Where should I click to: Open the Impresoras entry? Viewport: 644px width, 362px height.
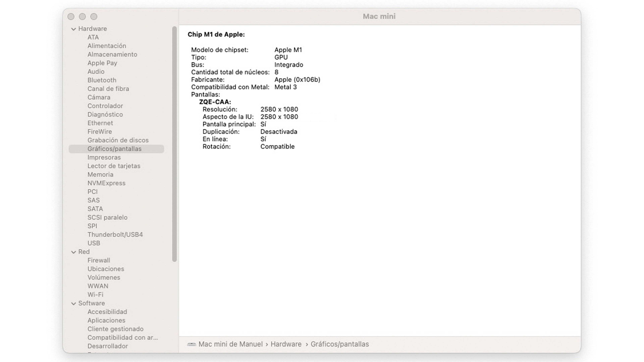[104, 157]
